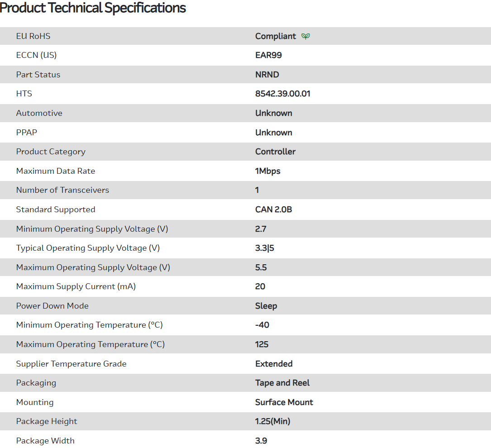
Task: Select the Compliant value for EU RoHS
Action: (275, 36)
